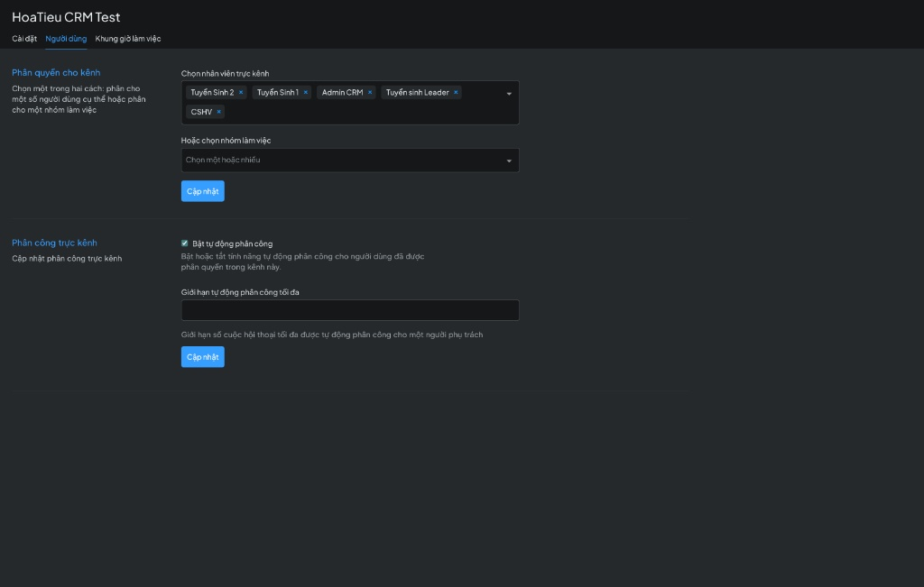The width and height of the screenshot is (924, 587).
Task: Select the Người dùng tab
Action: [66, 39]
